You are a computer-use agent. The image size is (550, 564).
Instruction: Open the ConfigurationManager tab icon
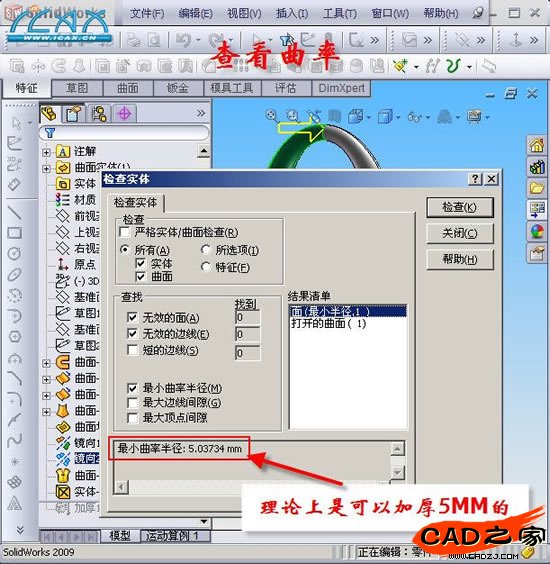click(99, 114)
